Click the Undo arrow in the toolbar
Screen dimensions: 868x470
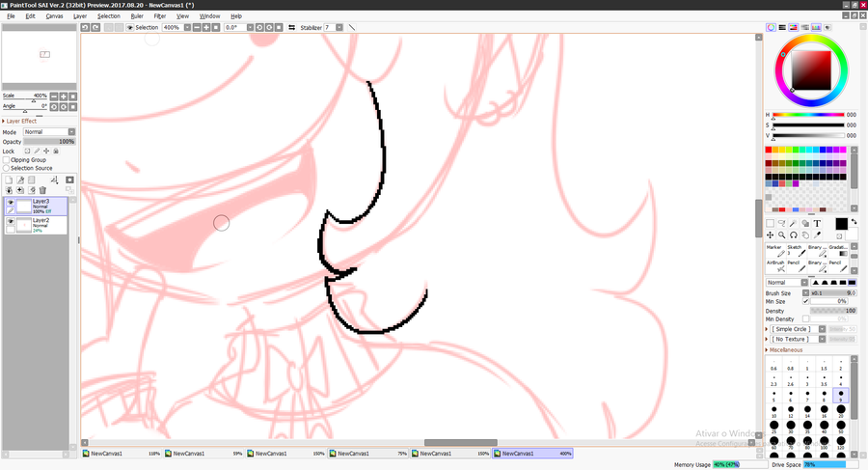point(85,27)
